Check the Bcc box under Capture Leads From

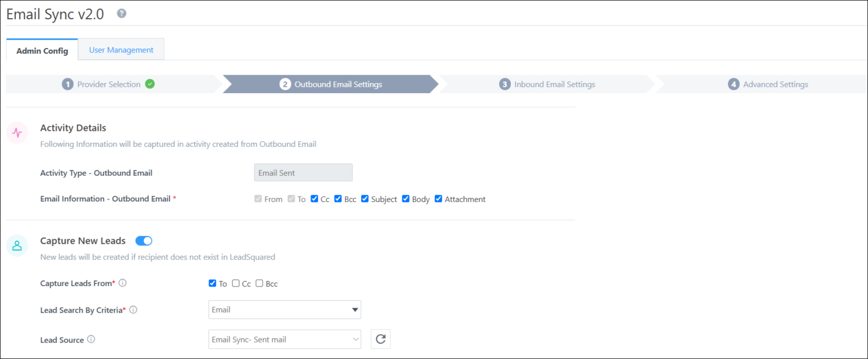pyautogui.click(x=259, y=283)
